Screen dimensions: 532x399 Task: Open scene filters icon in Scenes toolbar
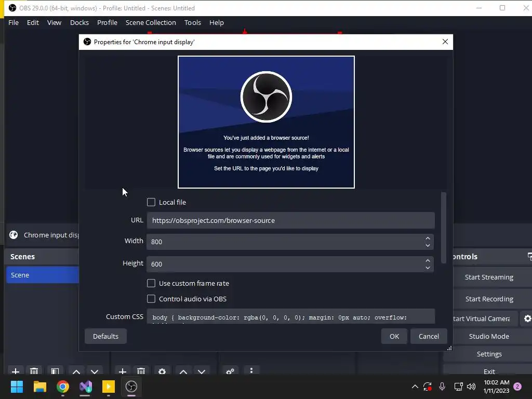[x=55, y=371]
